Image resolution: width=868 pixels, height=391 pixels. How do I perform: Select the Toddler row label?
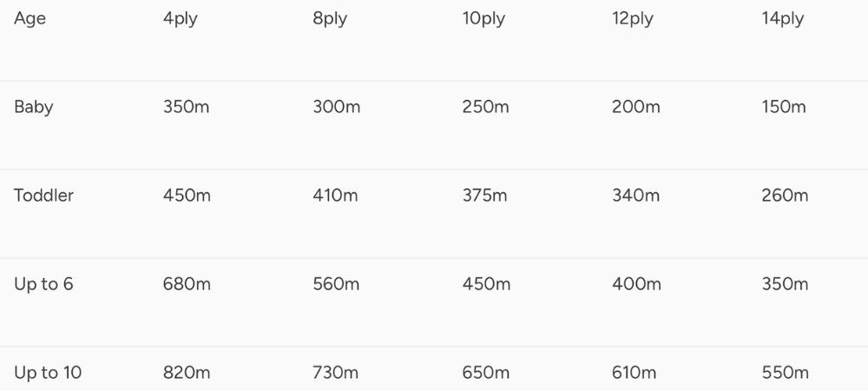coord(43,195)
